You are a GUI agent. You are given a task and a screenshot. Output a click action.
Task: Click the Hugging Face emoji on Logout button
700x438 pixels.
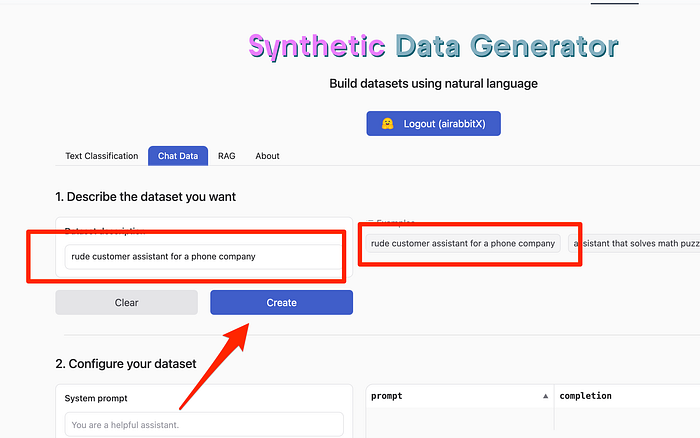point(387,124)
